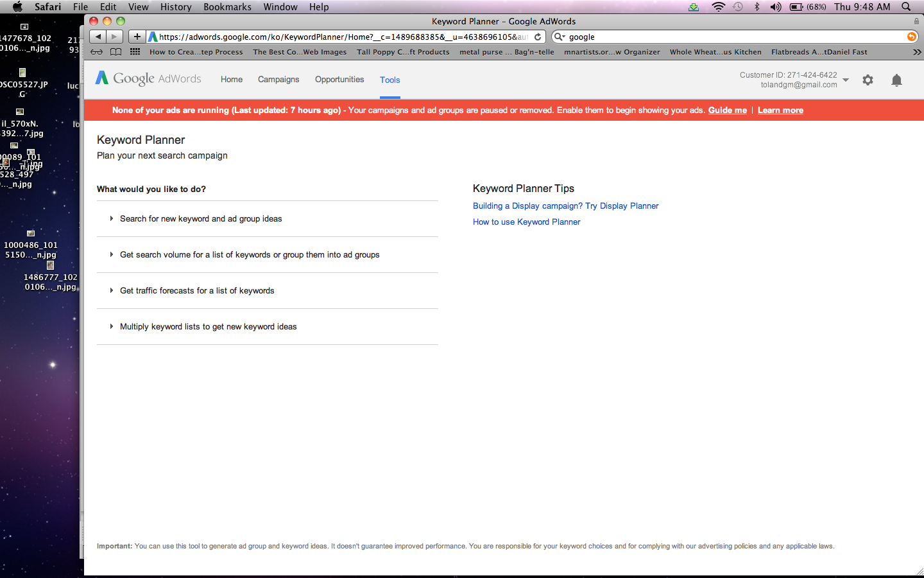Image resolution: width=924 pixels, height=578 pixels.
Task: Open the settings gear icon
Action: coord(868,80)
